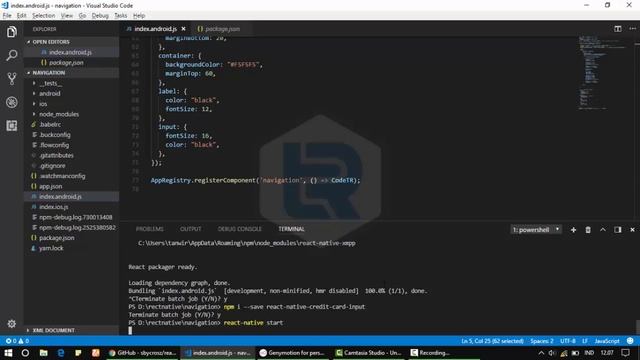Viewport: 640px width, 360px height.
Task: Open the Go menu
Action: tap(82, 16)
